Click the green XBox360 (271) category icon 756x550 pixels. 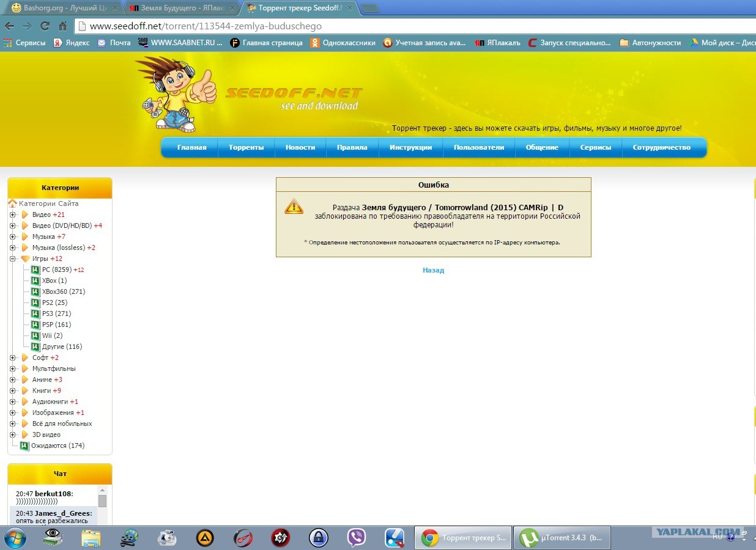pos(35,291)
